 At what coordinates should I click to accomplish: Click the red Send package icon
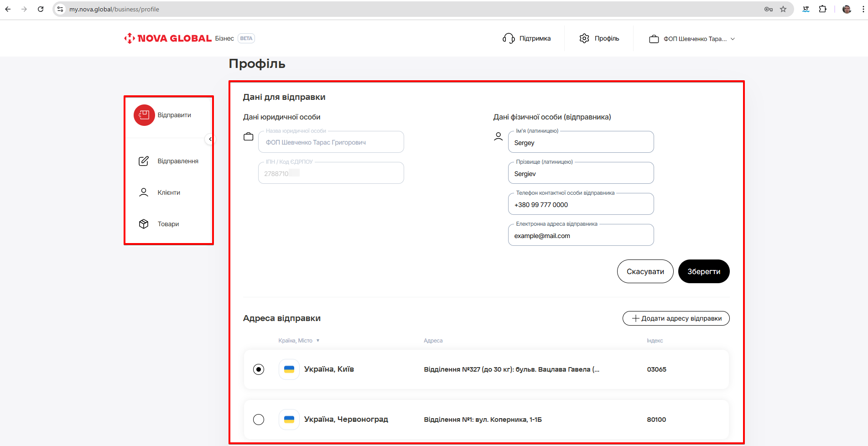click(x=144, y=115)
